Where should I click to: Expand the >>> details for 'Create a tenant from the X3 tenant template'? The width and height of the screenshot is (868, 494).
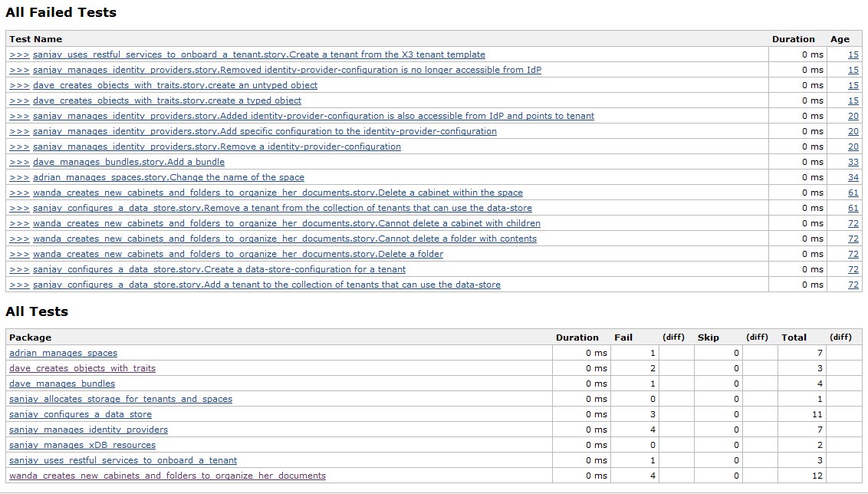click(19, 54)
